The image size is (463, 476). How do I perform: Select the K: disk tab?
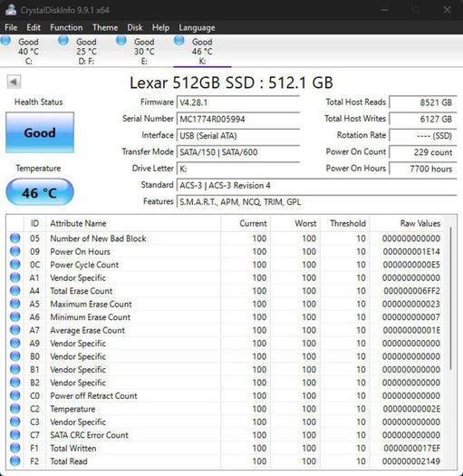[x=202, y=51]
